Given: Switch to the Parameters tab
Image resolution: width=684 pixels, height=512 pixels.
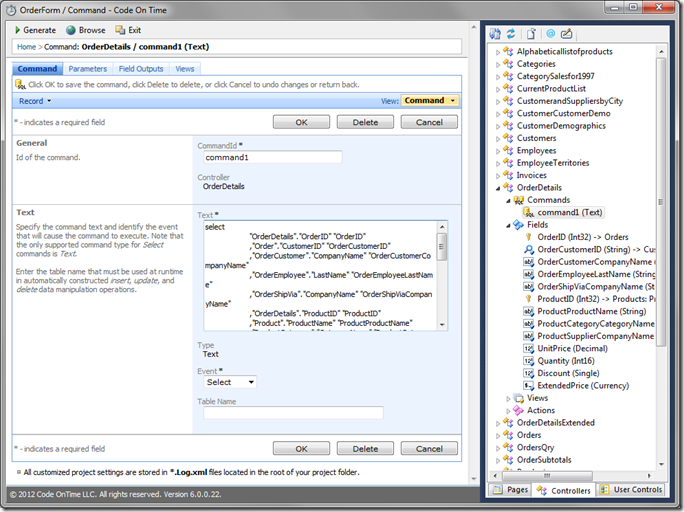Looking at the screenshot, I should 88,69.
